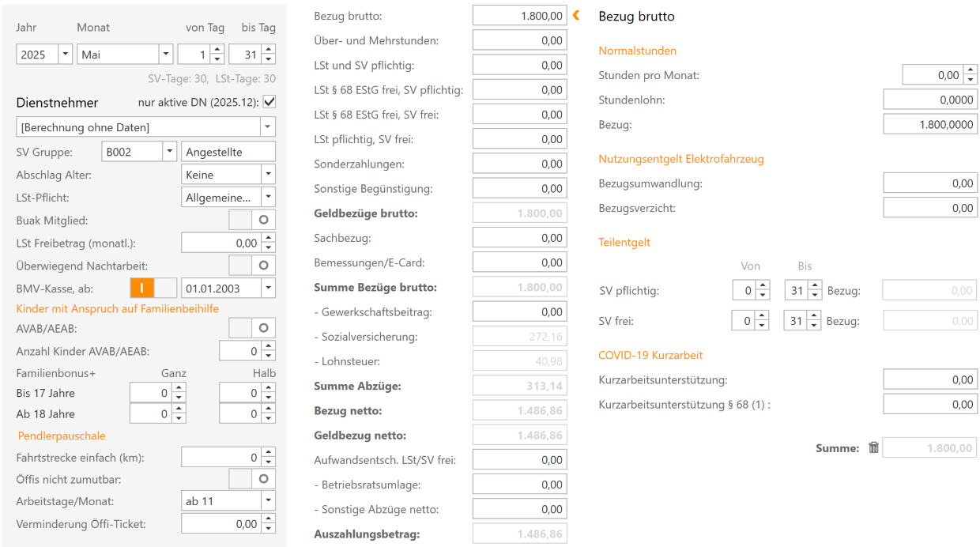
Task: Click the trash icon beside the Summe field
Action: click(x=873, y=447)
